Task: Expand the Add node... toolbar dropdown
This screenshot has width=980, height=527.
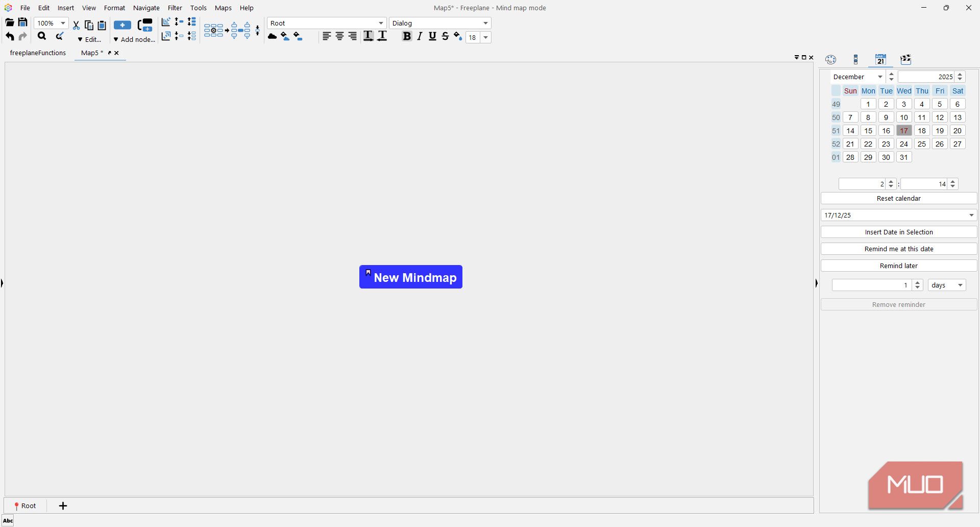Action: click(x=134, y=39)
